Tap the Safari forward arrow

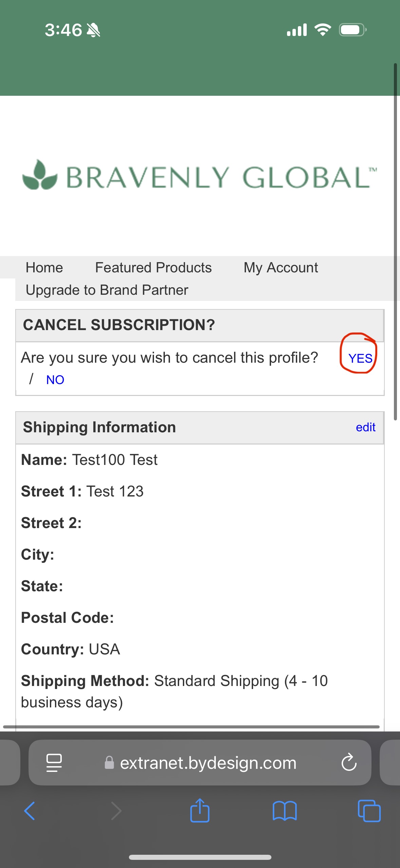(x=116, y=811)
